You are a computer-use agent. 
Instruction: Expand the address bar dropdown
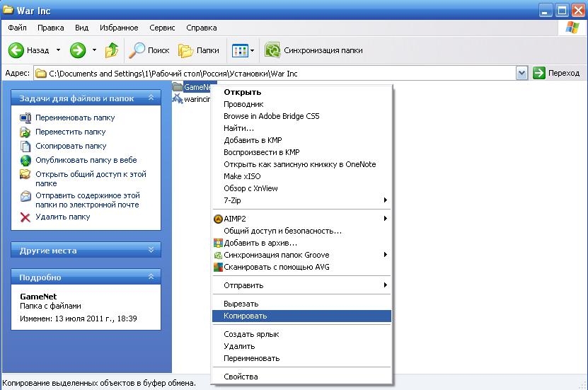coord(521,73)
